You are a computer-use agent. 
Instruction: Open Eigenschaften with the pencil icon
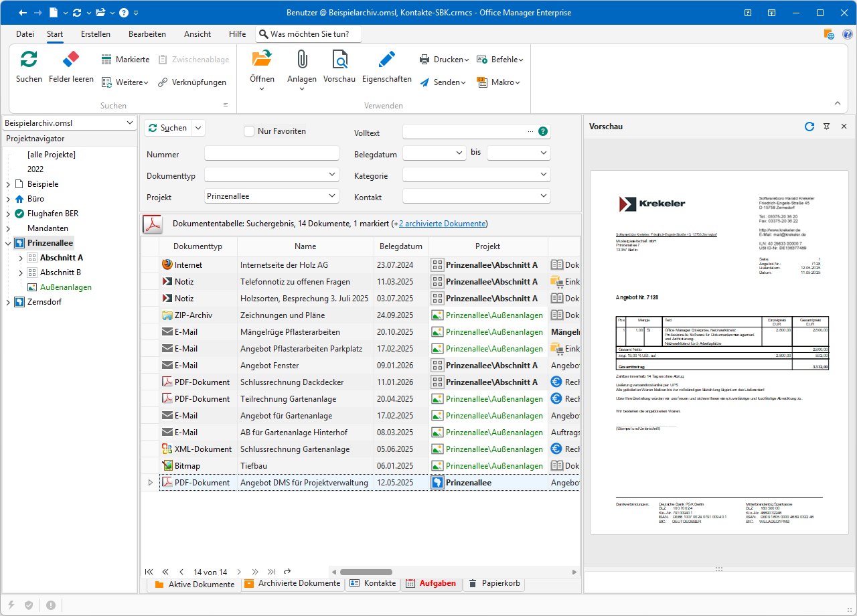point(386,60)
